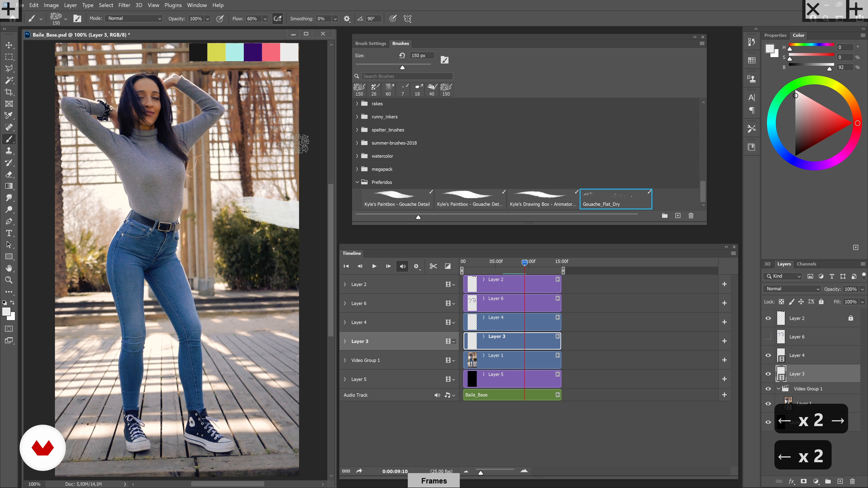Click the yellow palette swatch on canvas

(x=216, y=52)
